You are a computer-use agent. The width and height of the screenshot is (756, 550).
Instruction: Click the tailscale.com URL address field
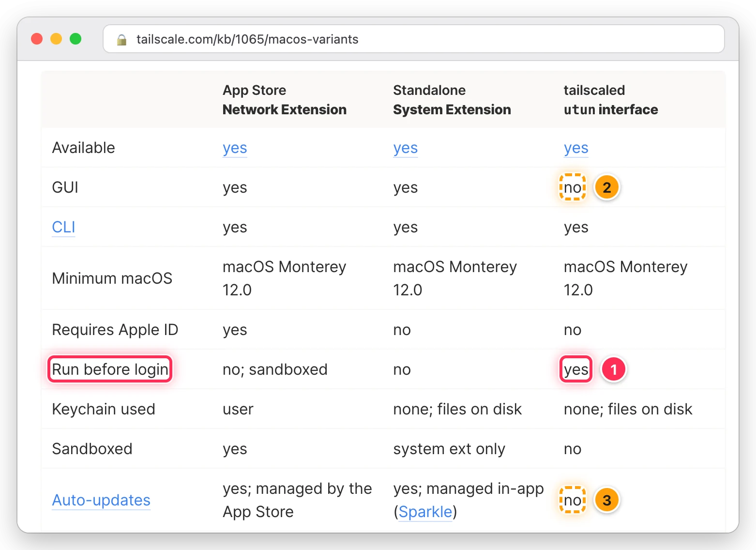pyautogui.click(x=414, y=39)
